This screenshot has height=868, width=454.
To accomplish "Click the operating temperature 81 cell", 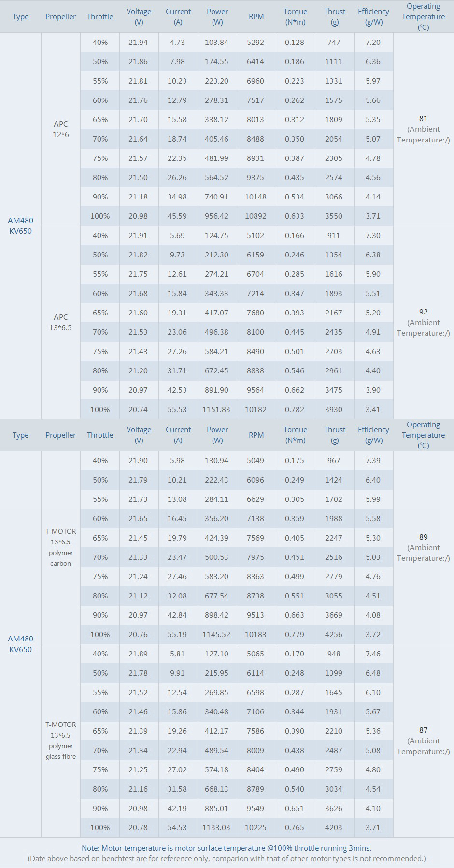I will tap(424, 129).
